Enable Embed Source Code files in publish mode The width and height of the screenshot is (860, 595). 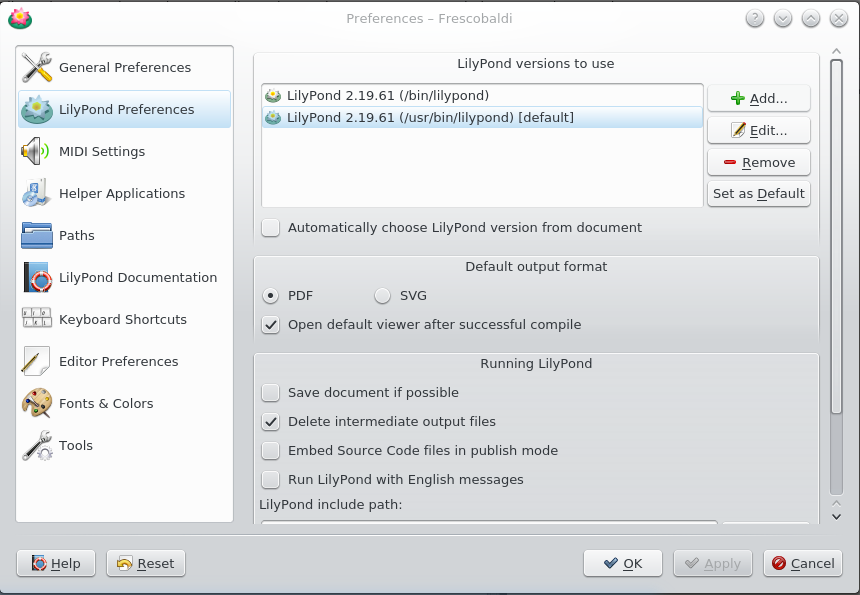coord(270,451)
